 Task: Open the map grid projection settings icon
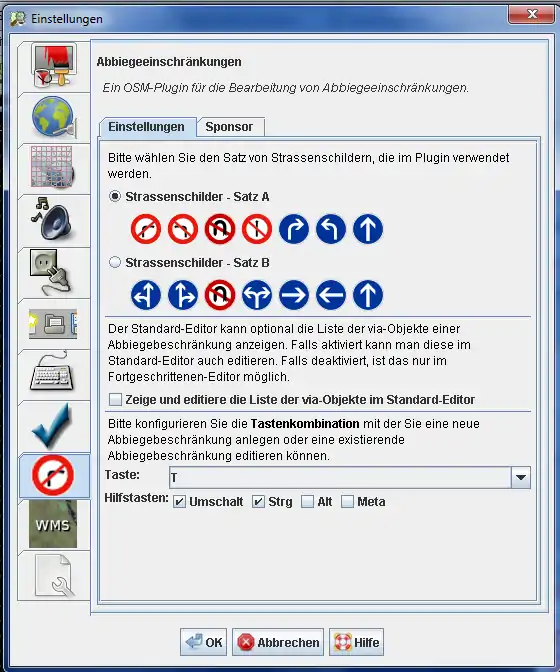(x=53, y=167)
